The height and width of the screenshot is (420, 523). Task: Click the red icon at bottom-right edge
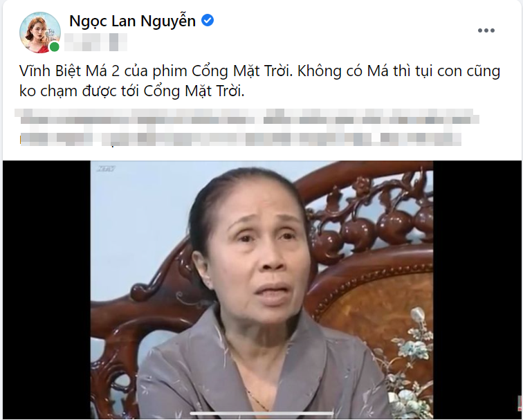coord(520,403)
